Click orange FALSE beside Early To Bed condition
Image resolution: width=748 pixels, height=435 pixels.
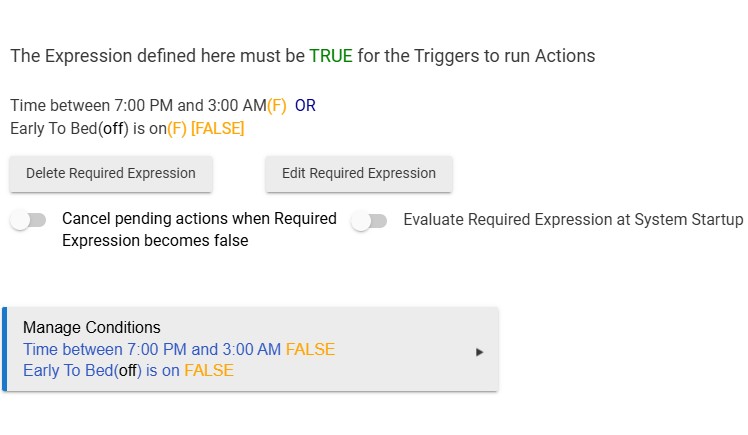point(209,371)
